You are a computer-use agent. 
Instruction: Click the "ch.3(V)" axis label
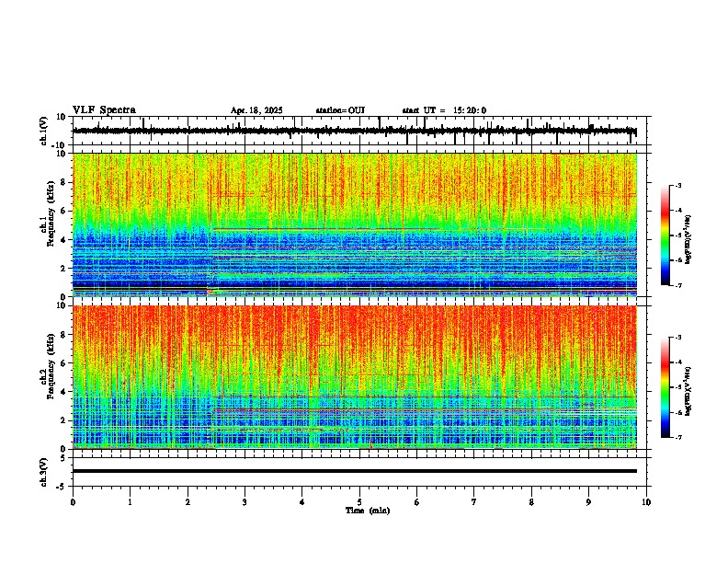(44, 472)
